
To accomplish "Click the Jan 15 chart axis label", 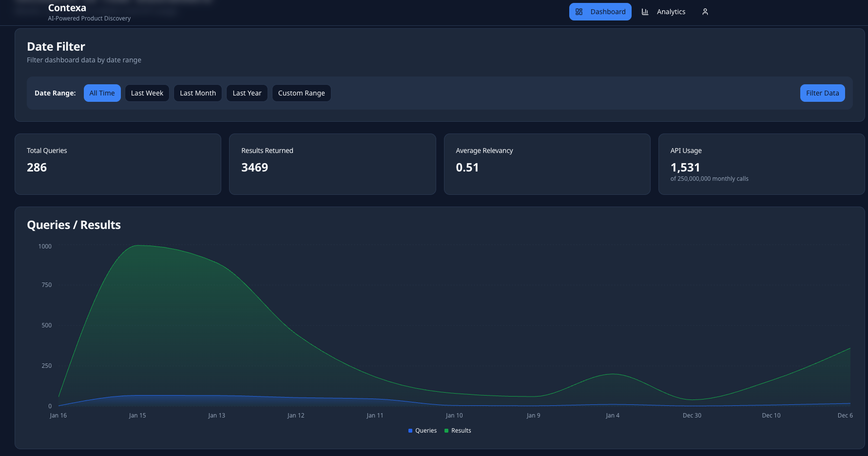I will (137, 416).
